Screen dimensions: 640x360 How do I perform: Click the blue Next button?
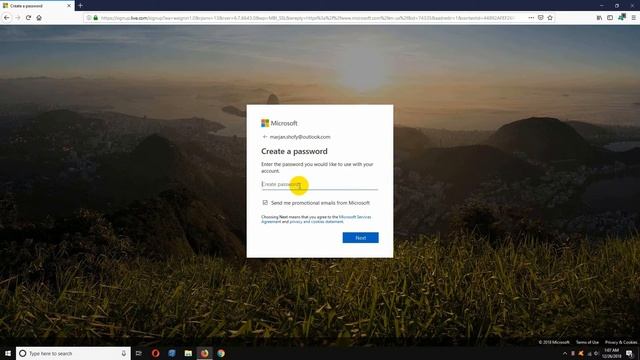(x=360, y=238)
